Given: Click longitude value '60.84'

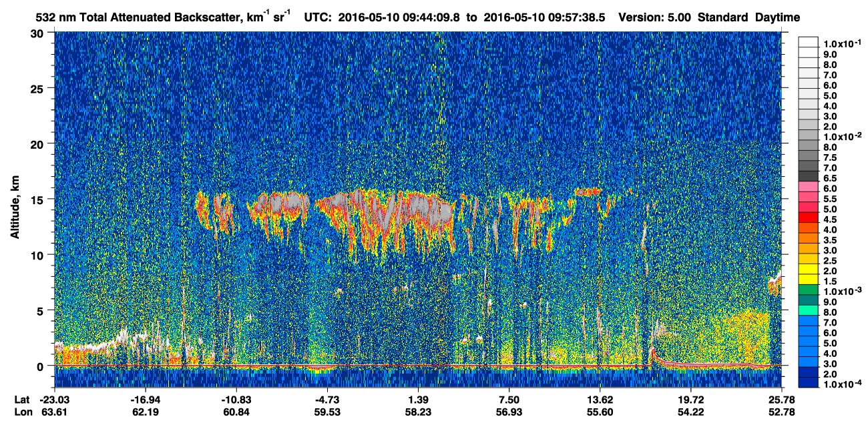Looking at the screenshot, I should tap(236, 412).
